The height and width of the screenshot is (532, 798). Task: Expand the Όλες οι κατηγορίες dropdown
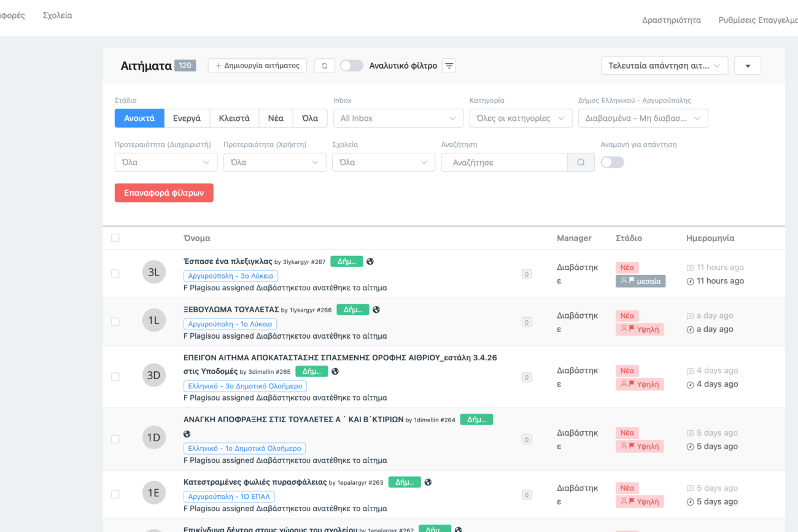click(x=521, y=118)
